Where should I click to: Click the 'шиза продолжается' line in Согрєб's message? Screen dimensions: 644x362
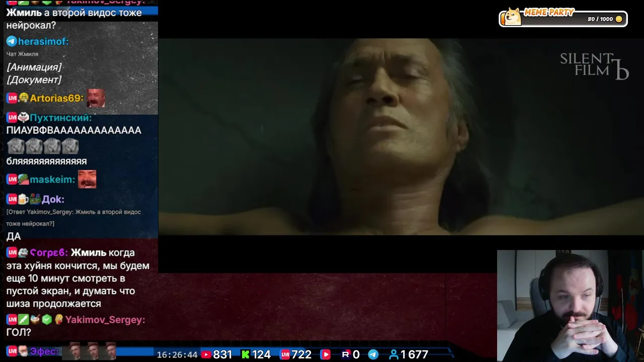coord(54,304)
